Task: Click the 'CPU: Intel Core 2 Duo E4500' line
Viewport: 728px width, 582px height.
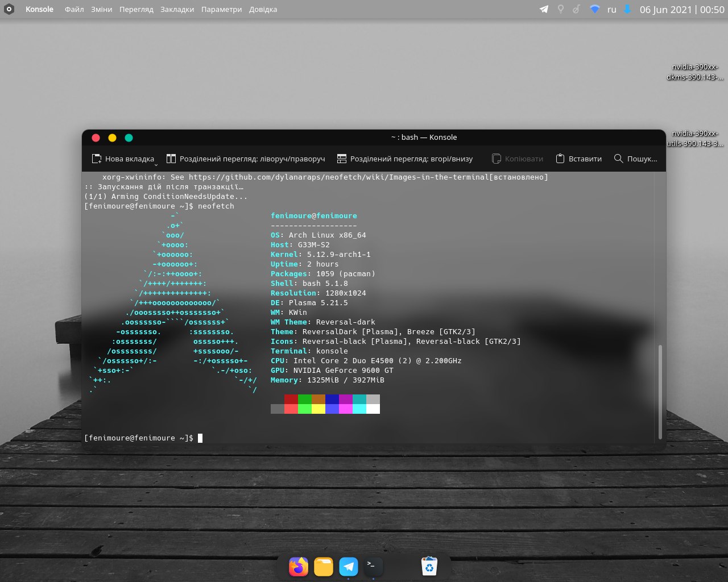Action: pos(366,361)
